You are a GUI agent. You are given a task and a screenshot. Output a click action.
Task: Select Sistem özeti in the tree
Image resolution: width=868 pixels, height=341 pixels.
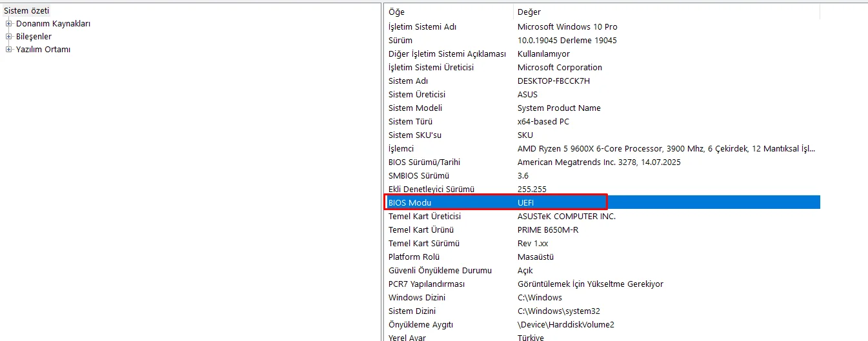click(x=26, y=11)
